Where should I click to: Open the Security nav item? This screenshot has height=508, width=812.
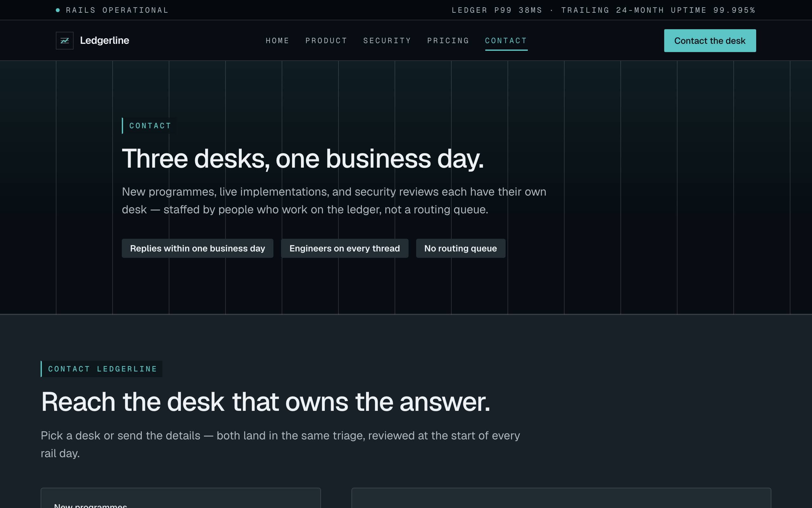pos(387,41)
